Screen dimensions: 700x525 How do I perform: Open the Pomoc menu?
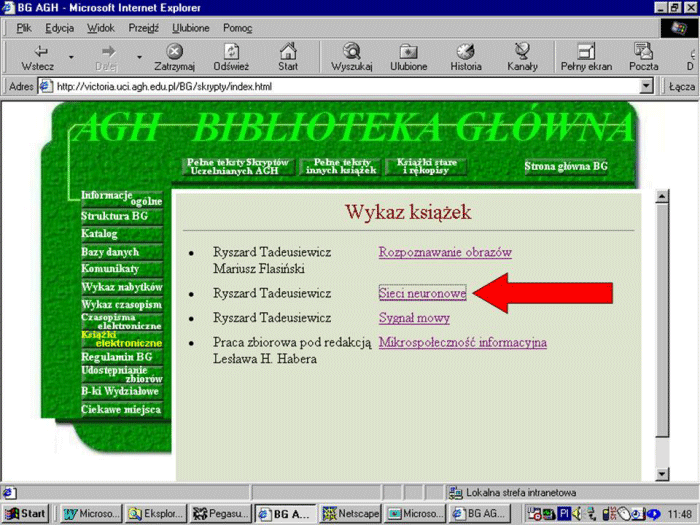click(x=238, y=28)
